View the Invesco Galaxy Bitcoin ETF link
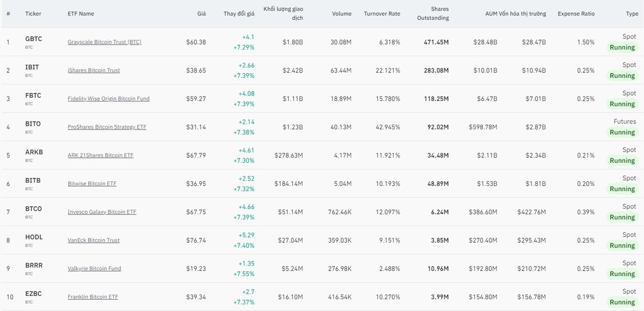The image size is (644, 311). point(101,212)
